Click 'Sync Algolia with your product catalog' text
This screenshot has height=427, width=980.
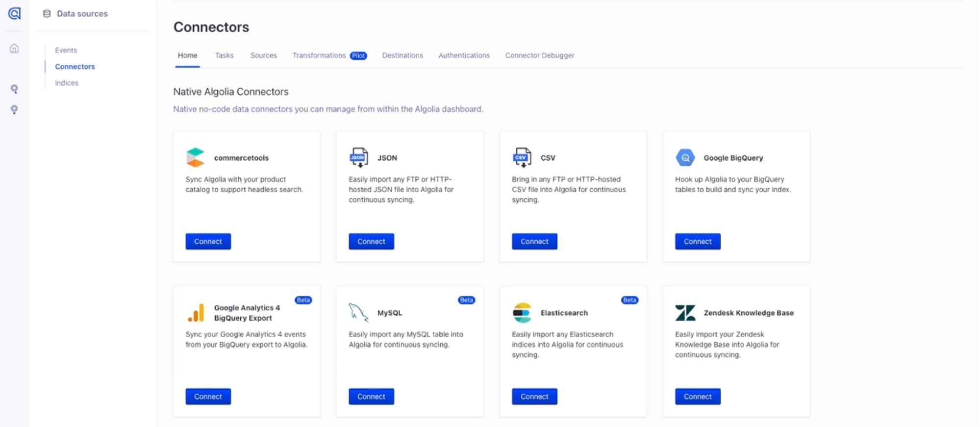244,184
